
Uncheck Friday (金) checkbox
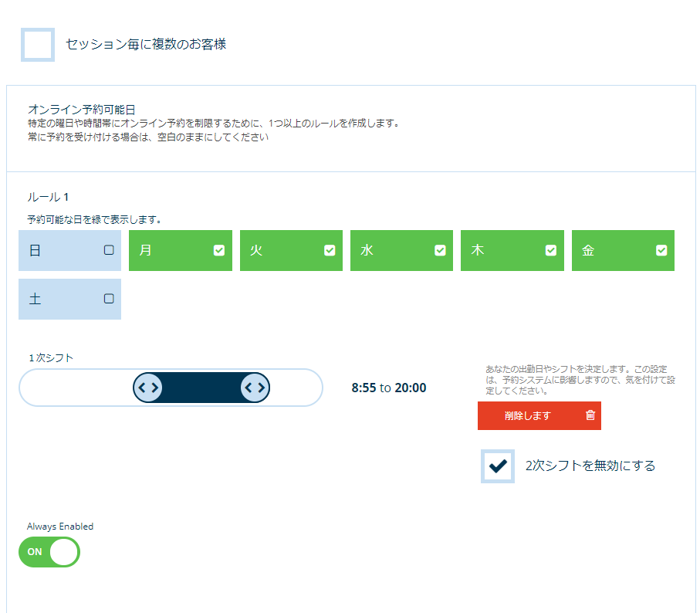(661, 250)
